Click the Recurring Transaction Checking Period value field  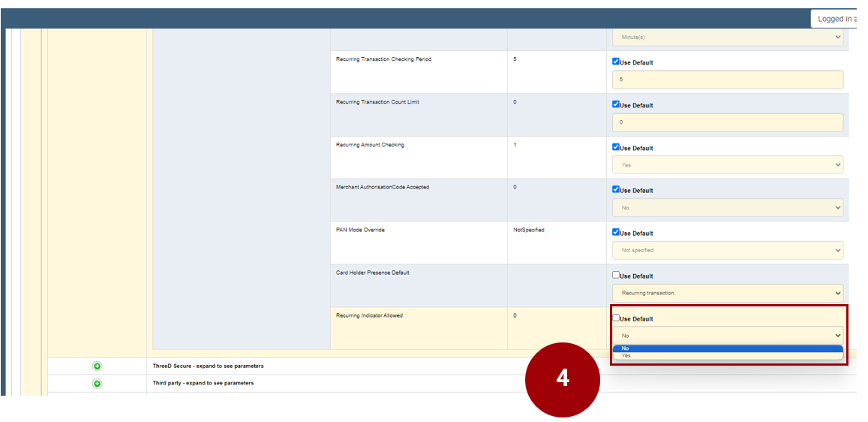coord(727,79)
